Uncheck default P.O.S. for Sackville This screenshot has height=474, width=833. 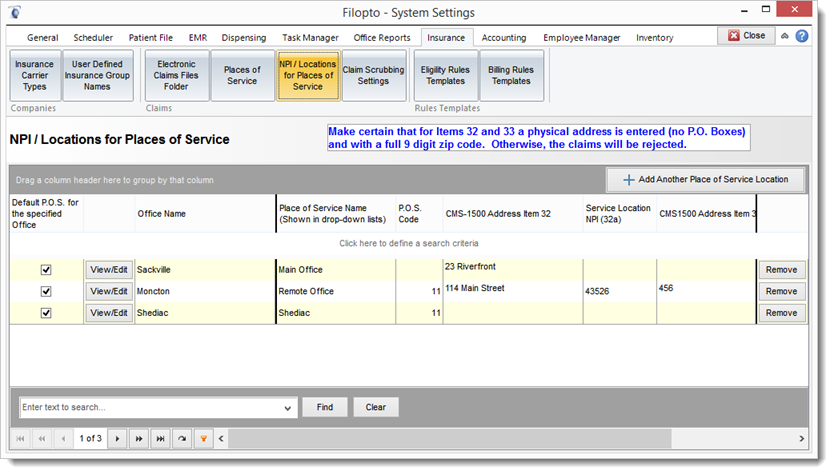[x=46, y=270]
